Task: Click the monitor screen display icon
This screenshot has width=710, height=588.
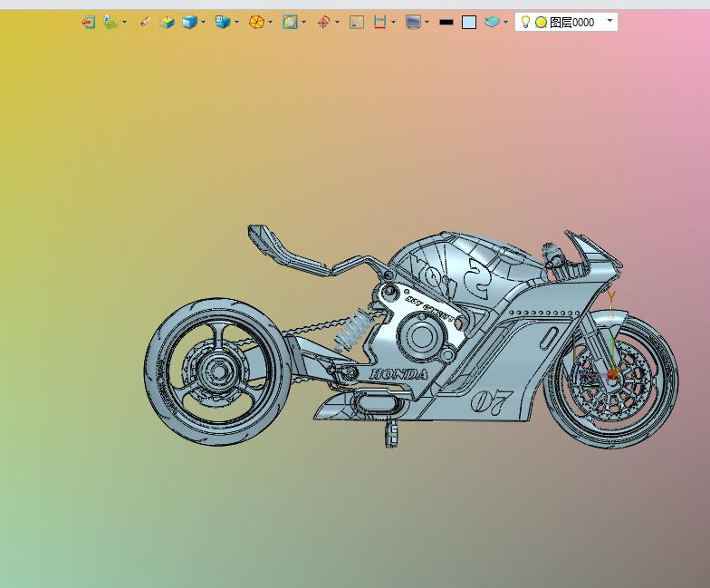Action: (413, 22)
